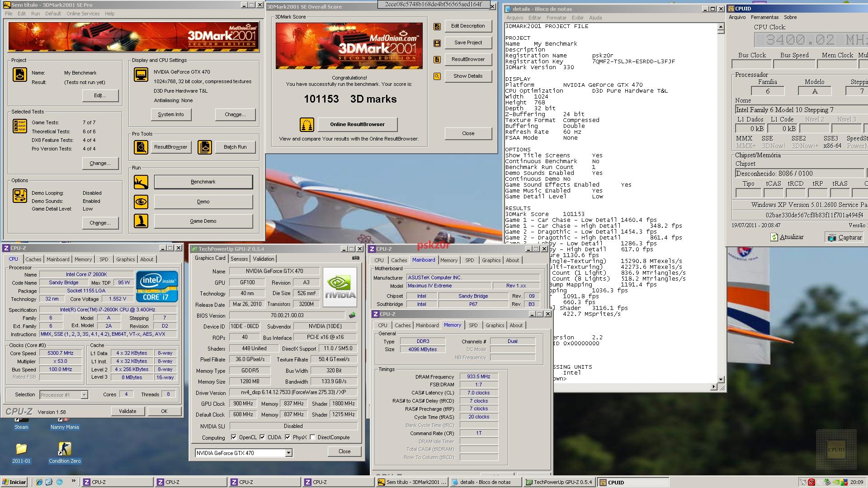Click the eye icon beside the Demo button
This screenshot has width=868, height=488.
coord(141,202)
